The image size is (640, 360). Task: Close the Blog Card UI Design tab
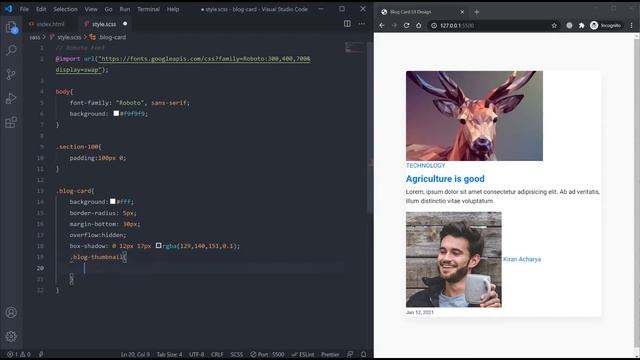[x=462, y=12]
